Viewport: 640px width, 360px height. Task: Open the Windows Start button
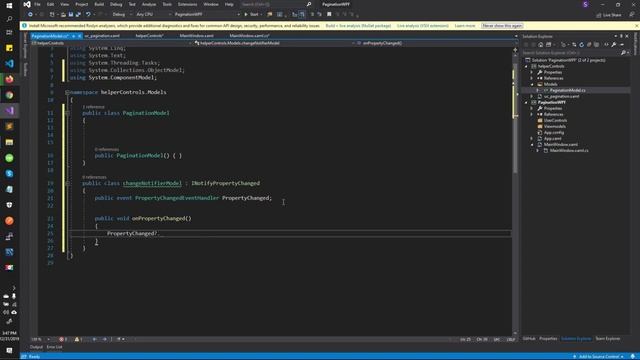pos(9,5)
